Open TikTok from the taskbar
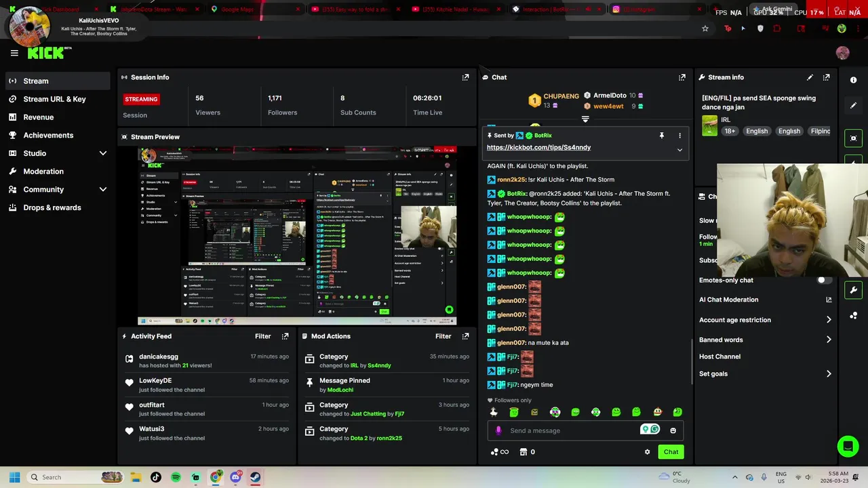The image size is (868, 488). click(156, 477)
